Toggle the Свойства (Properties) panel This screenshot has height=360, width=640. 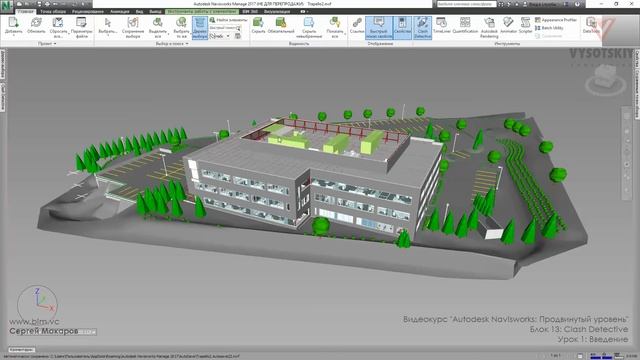[x=402, y=28]
